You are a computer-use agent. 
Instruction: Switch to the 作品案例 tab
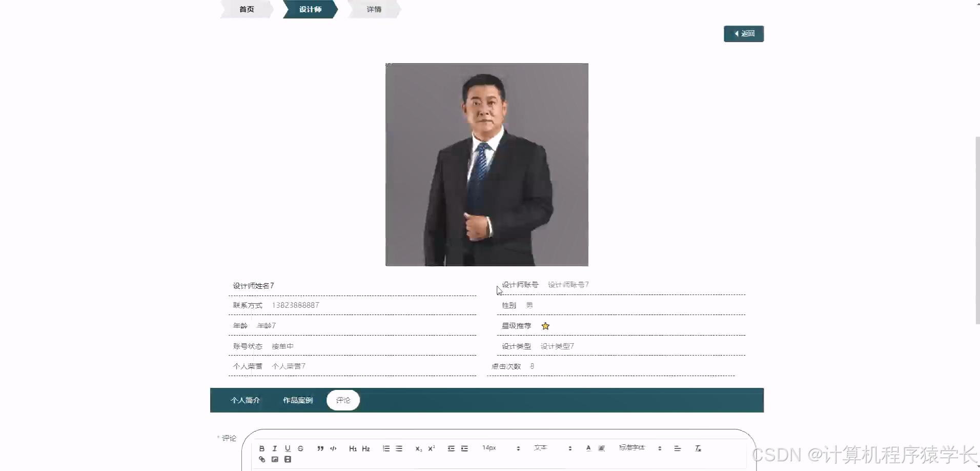(x=297, y=400)
